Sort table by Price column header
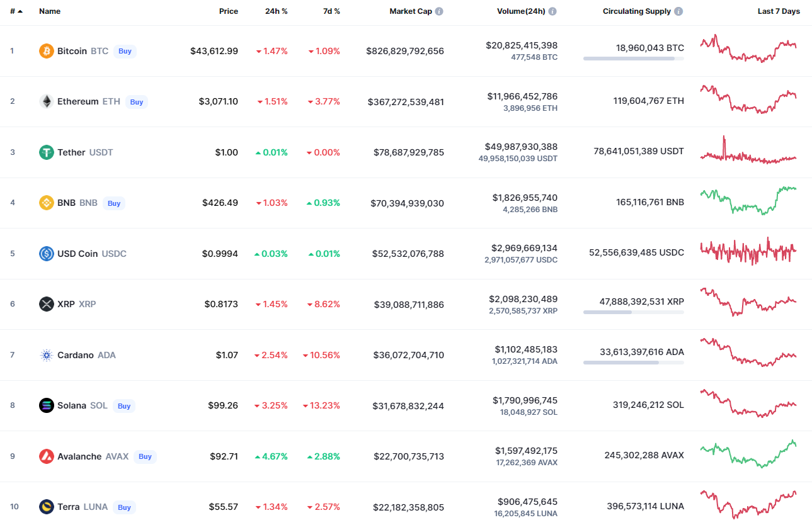The height and width of the screenshot is (525, 812). click(228, 11)
